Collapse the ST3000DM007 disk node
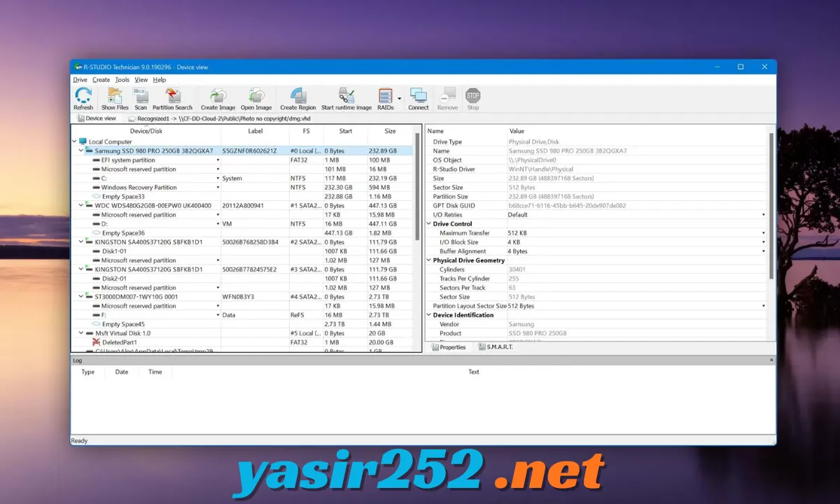 point(81,297)
